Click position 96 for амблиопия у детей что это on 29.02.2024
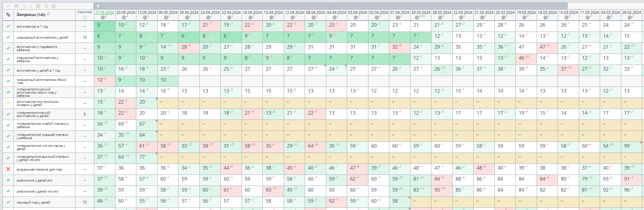Screen dimensions: 644x210 [627, 190]
